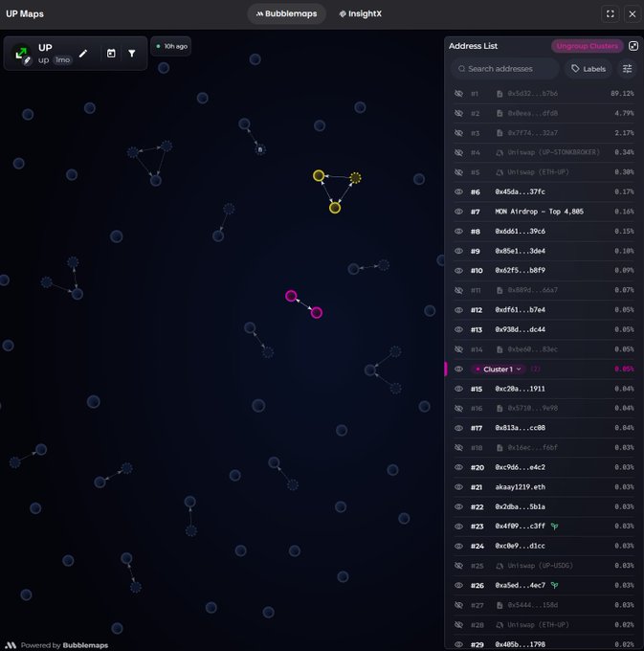This screenshot has width=644, height=651.
Task: Click the 10h ago update status
Action: (171, 46)
